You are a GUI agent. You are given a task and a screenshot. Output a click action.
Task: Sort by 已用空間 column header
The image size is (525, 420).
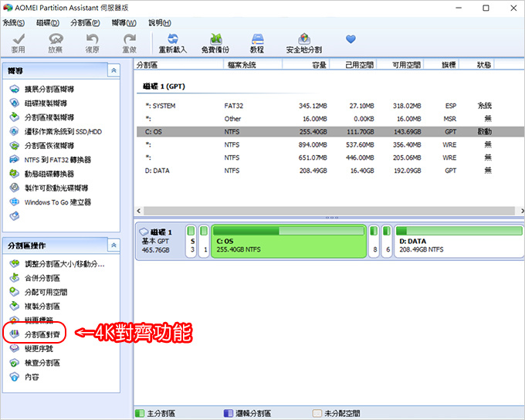click(x=354, y=65)
